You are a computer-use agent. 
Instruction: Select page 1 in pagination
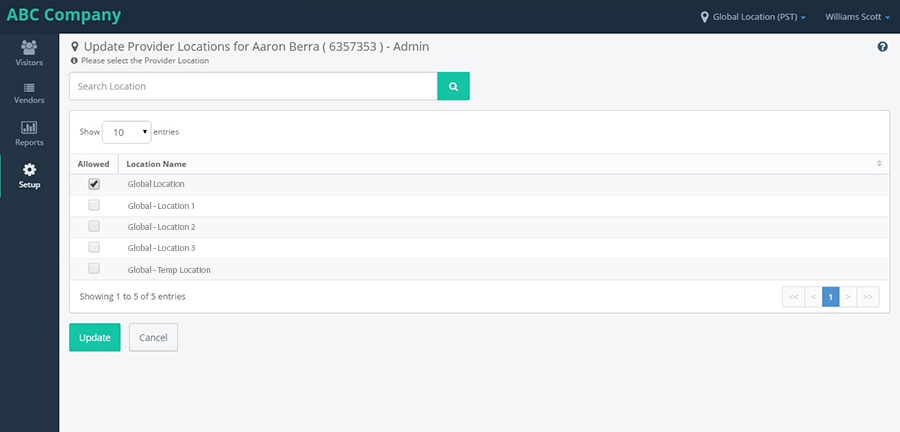(831, 297)
